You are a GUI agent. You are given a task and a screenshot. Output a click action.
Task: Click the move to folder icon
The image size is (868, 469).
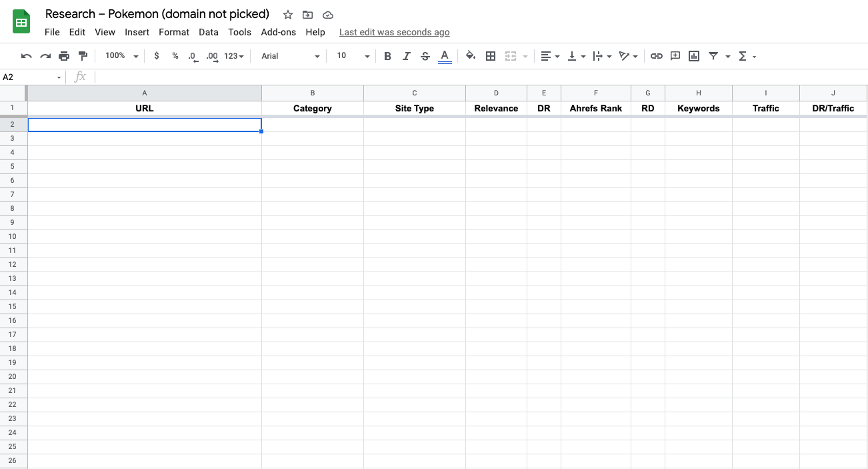click(307, 15)
